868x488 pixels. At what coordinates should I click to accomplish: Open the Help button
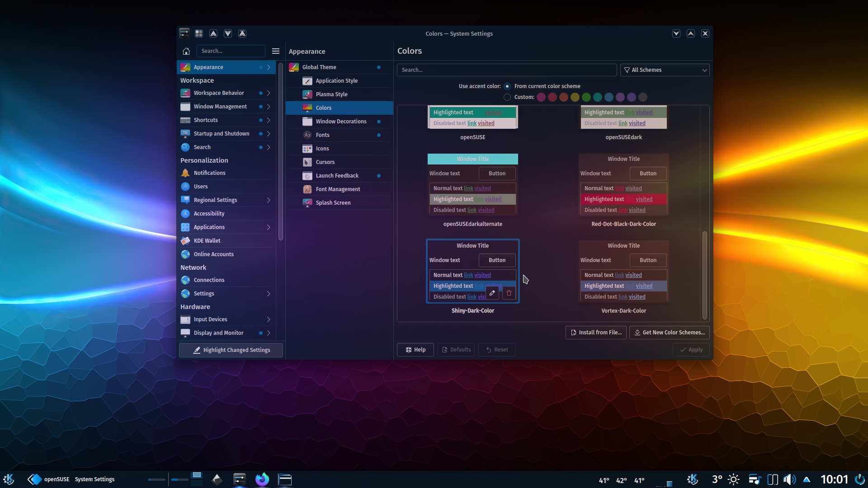click(415, 350)
